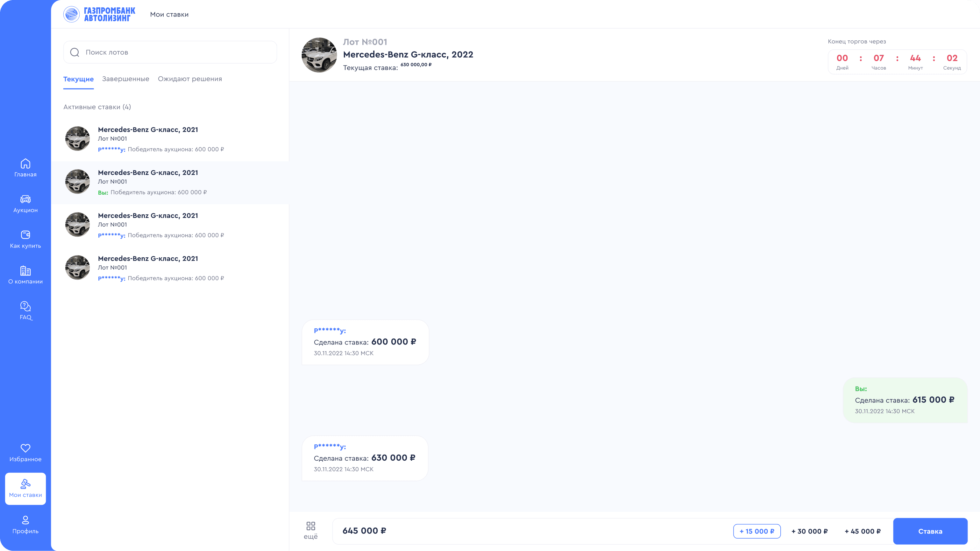Image resolution: width=980 pixels, height=551 pixels.
Task: Switch to Текущие tab
Action: [78, 79]
